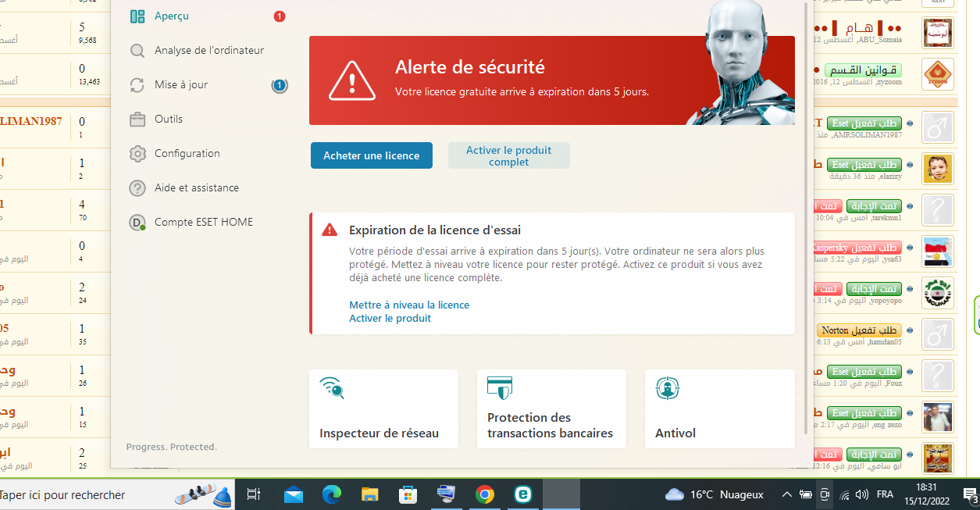The height and width of the screenshot is (510, 980).
Task: Open File Explorer from the taskbar
Action: (370, 494)
